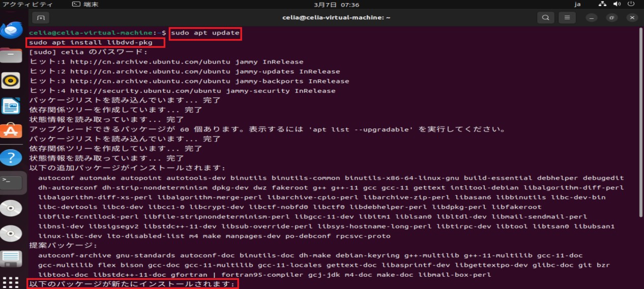Image resolution: width=644 pixels, height=289 pixels.
Task: Show applications grid in the dock
Action: 11,282
